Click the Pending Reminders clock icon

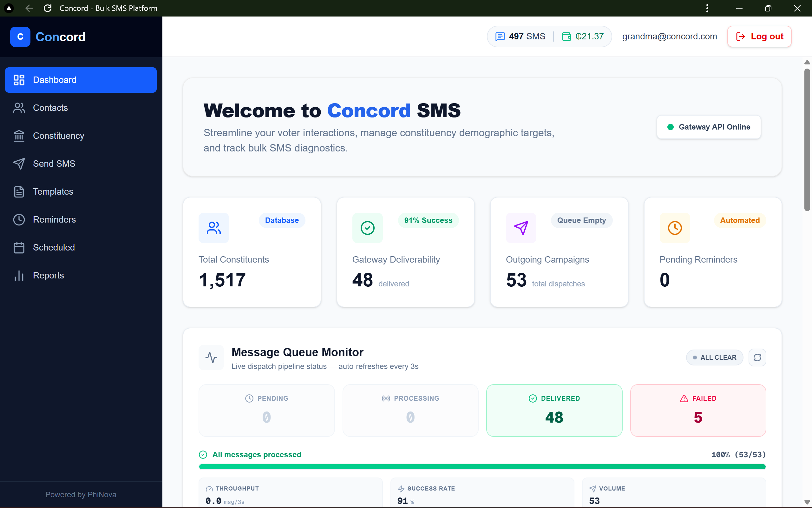(675, 228)
